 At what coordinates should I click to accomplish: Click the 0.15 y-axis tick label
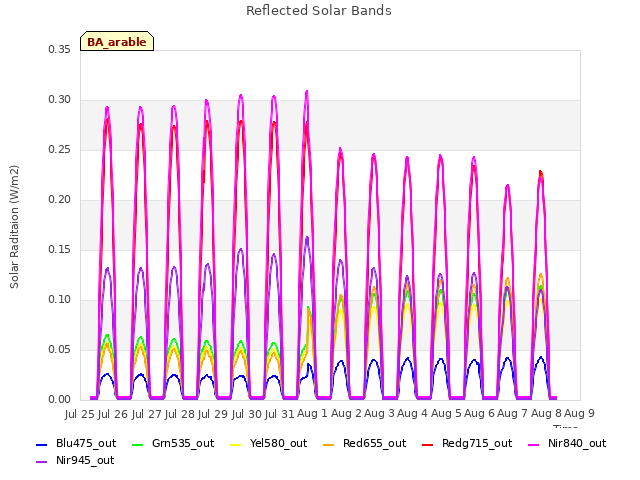coord(59,249)
